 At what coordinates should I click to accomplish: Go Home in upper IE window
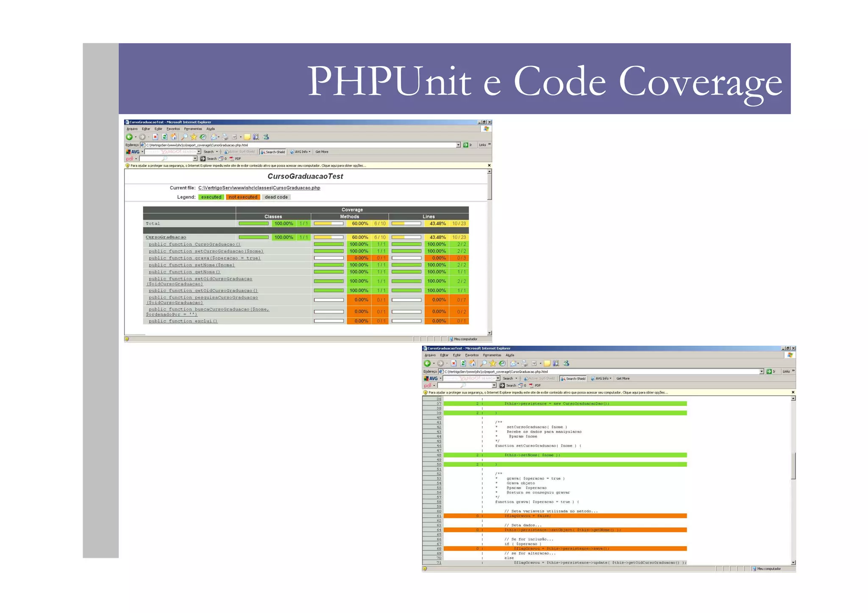(x=174, y=137)
